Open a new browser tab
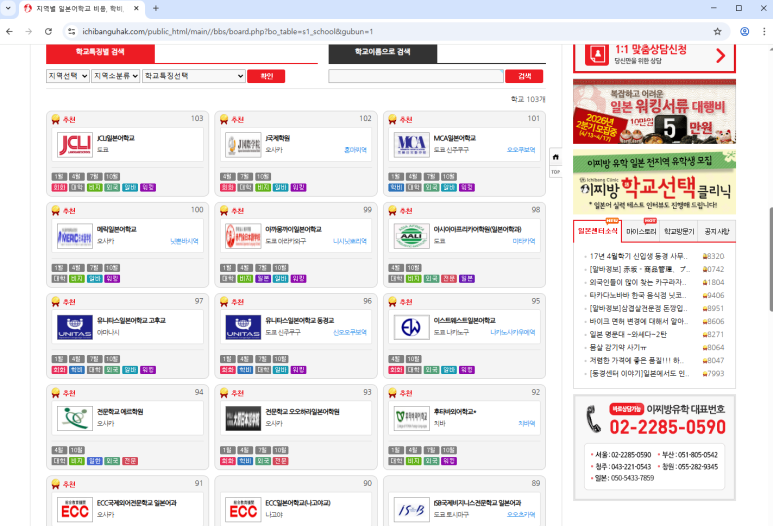Screen dimensions: 773x526 pyautogui.click(x=155, y=8)
